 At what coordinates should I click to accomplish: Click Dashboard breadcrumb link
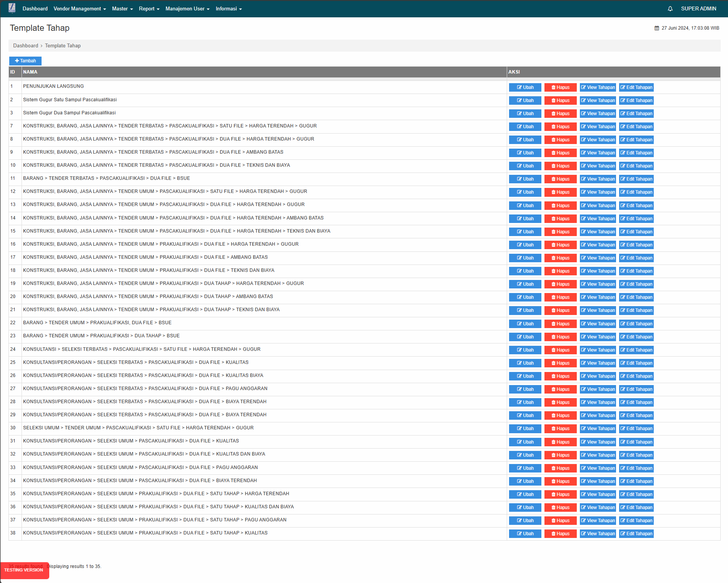(x=25, y=45)
